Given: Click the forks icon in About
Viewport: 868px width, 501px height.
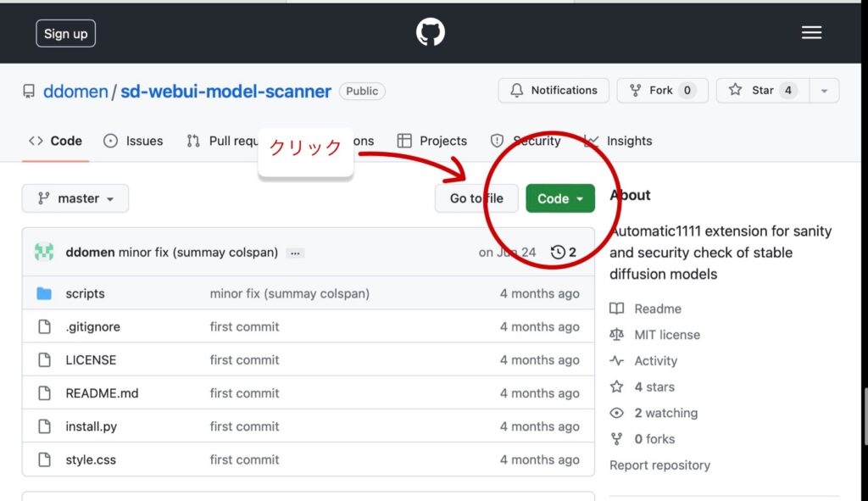Looking at the screenshot, I should point(617,439).
